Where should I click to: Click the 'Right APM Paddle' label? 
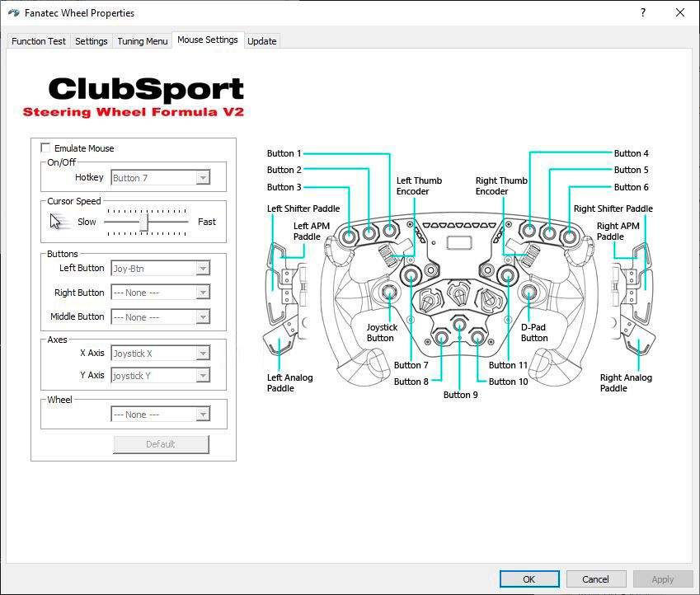618,232
